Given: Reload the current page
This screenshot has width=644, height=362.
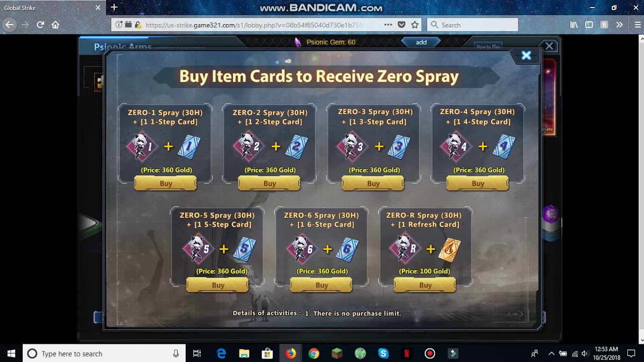Looking at the screenshot, I should tap(40, 25).
